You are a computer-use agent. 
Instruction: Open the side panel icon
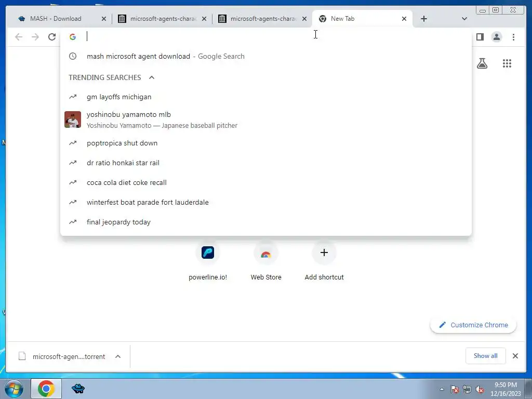(x=480, y=37)
